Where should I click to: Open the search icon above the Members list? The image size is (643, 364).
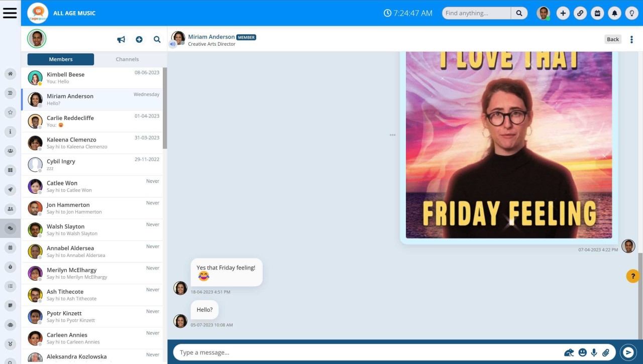click(157, 39)
